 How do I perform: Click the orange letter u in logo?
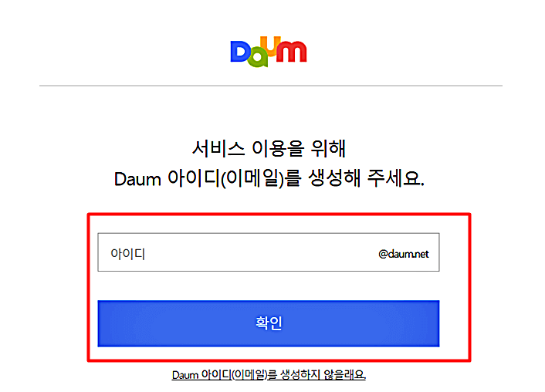click(x=270, y=46)
